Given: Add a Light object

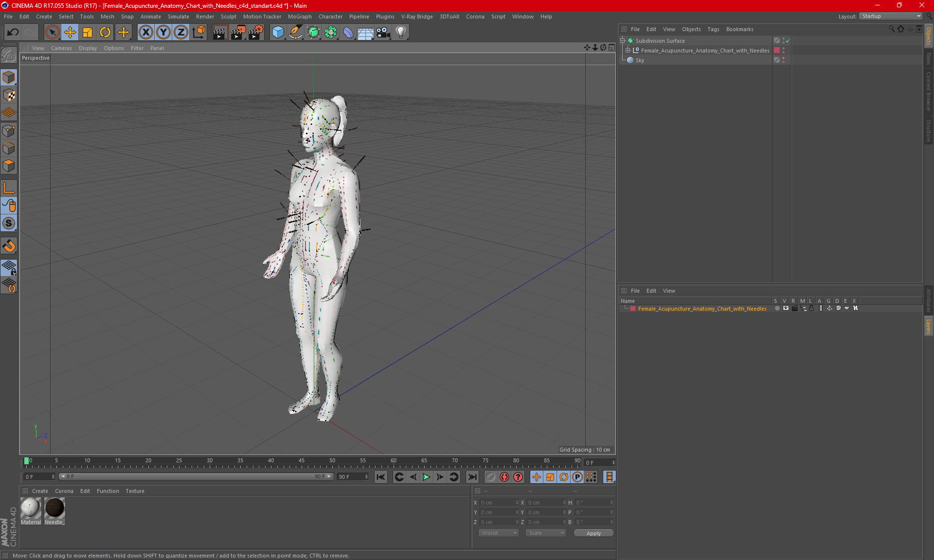Looking at the screenshot, I should tap(401, 33).
